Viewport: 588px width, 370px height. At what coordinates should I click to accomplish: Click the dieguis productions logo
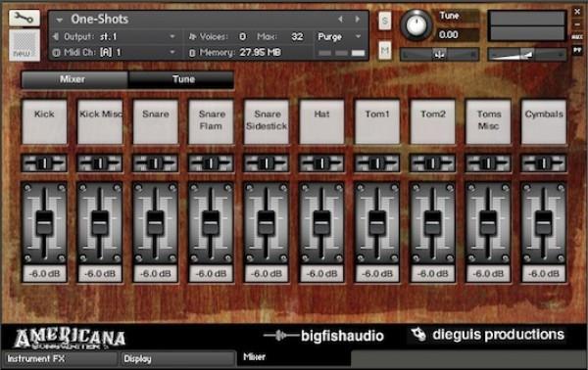[487, 335]
